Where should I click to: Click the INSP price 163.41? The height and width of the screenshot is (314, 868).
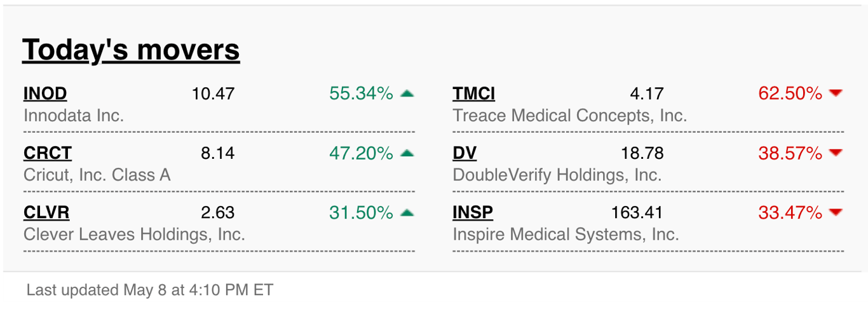[x=637, y=212]
